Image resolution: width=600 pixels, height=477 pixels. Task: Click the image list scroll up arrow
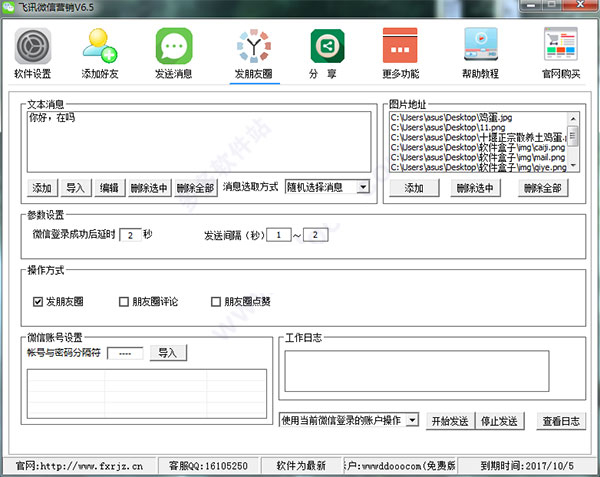coord(573,119)
